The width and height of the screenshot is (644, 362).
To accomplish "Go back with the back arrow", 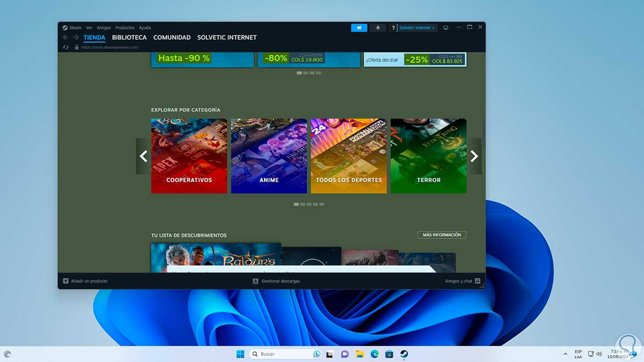I will 65,38.
